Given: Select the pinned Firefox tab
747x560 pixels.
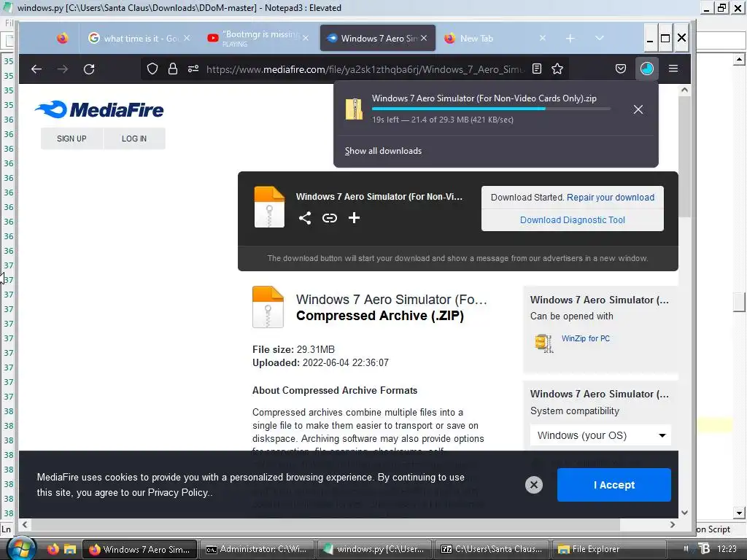Looking at the screenshot, I should (x=63, y=38).
